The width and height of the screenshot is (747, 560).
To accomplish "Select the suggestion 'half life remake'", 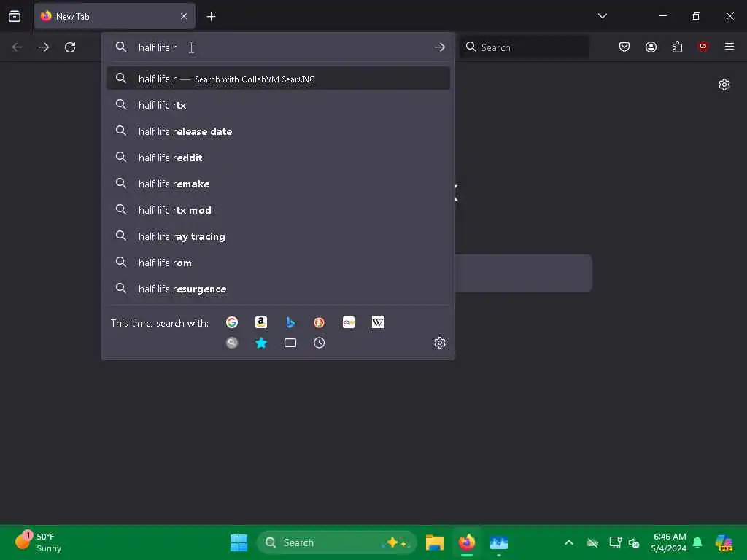I will click(x=278, y=184).
